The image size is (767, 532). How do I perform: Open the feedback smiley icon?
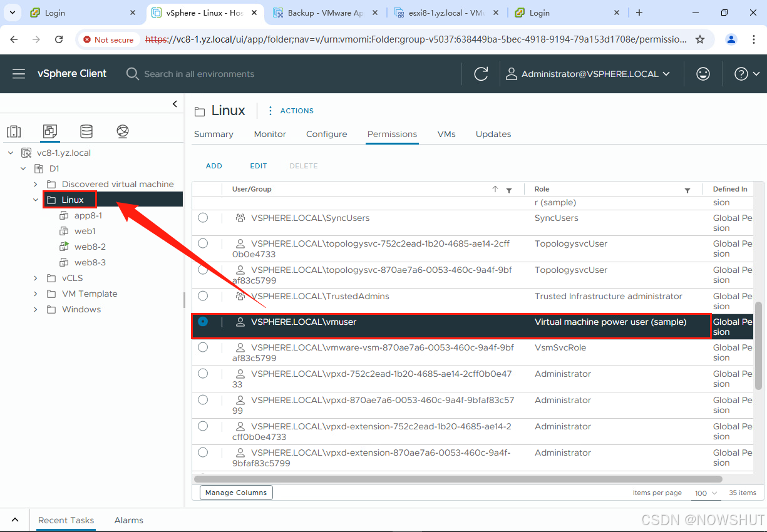(703, 74)
